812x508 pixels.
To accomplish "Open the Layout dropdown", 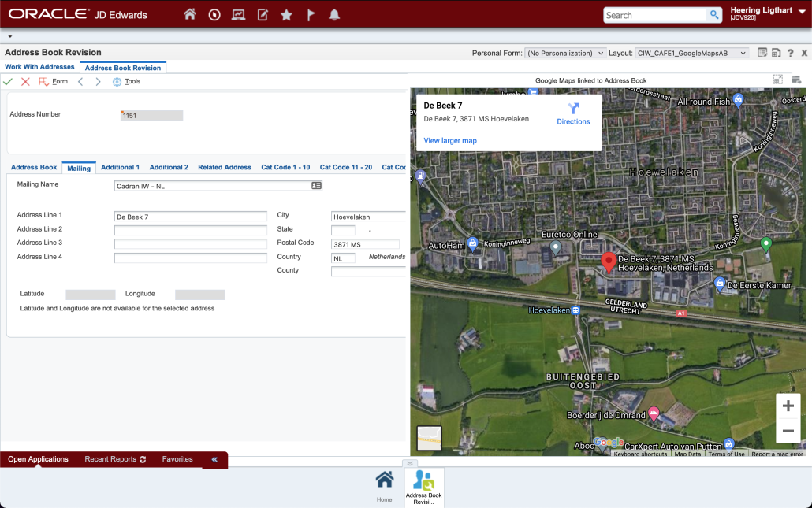I will point(691,54).
